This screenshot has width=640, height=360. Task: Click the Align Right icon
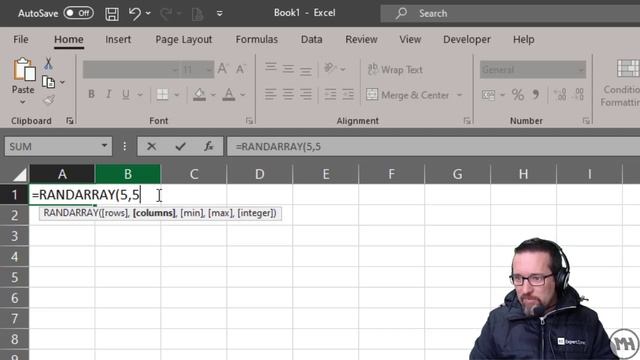coord(306,95)
